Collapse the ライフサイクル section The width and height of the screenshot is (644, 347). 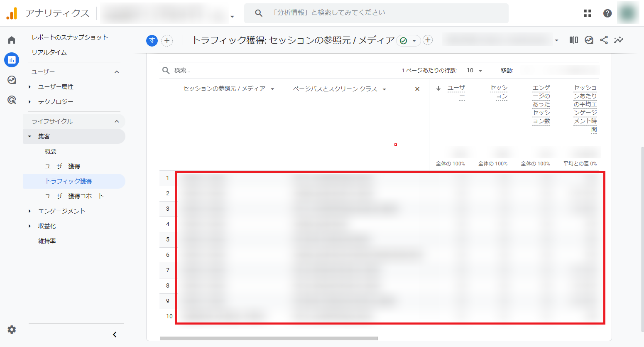[117, 121]
